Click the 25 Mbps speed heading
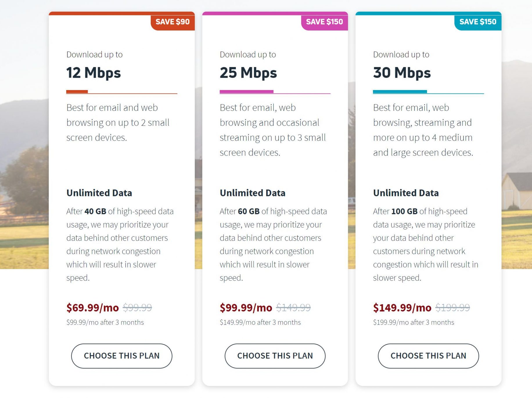The height and width of the screenshot is (399, 532). coord(248,73)
